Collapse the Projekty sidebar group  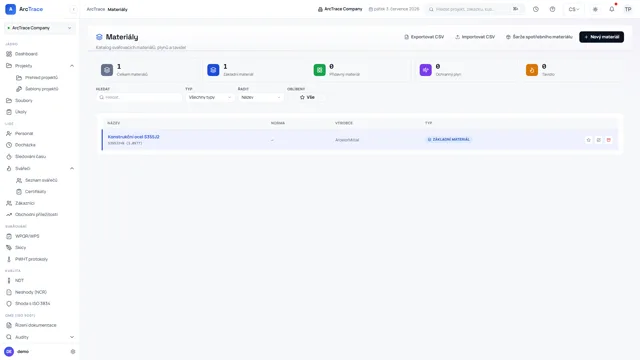pos(72,66)
